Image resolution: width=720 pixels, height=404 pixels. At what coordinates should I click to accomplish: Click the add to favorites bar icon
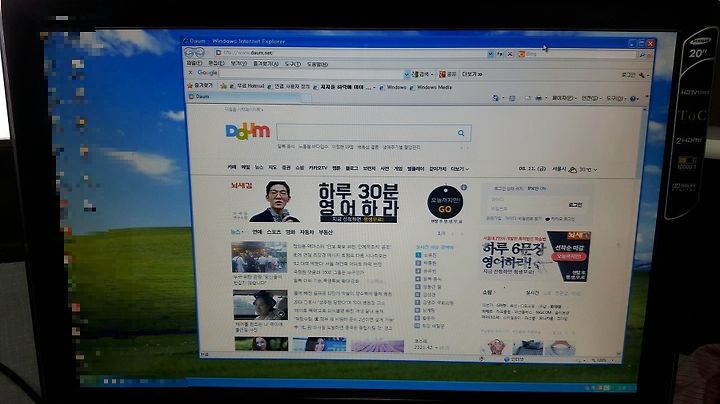pyautogui.click(x=224, y=86)
